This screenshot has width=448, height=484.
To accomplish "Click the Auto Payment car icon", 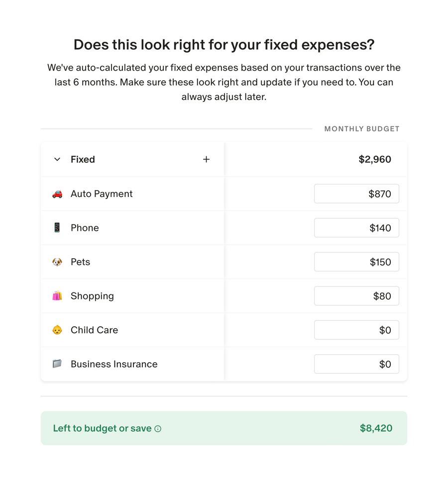I will tap(57, 194).
